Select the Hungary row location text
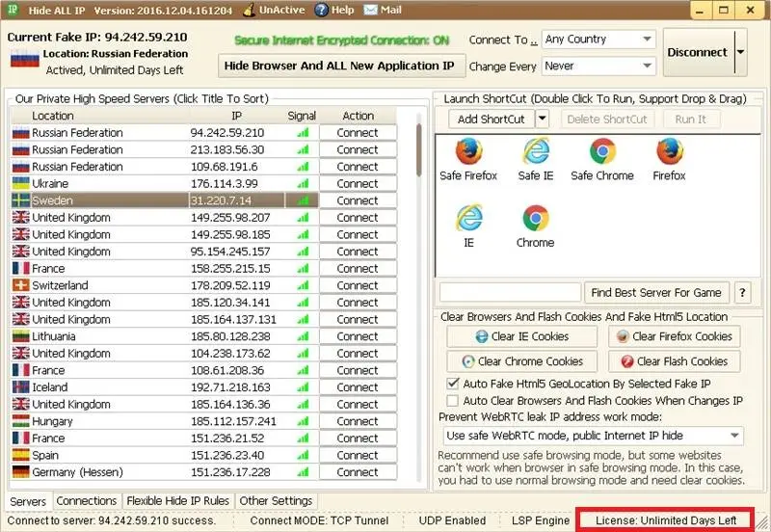Viewport: 771px width, 532px height. pyautogui.click(x=52, y=421)
